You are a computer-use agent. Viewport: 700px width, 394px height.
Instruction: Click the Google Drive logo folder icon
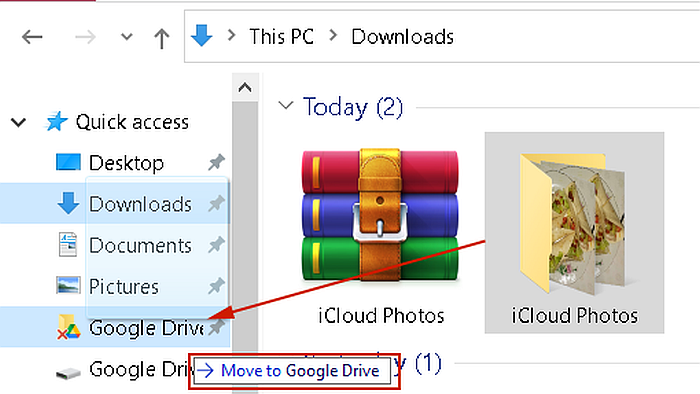68,327
